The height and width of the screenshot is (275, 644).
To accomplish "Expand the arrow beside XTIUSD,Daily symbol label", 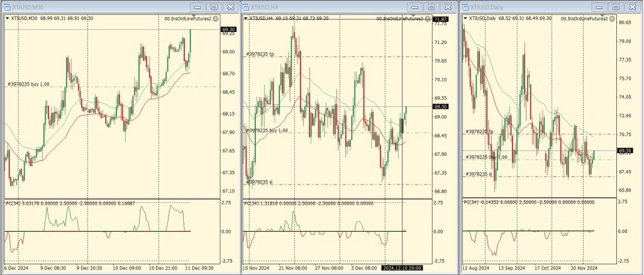I will pos(465,19).
